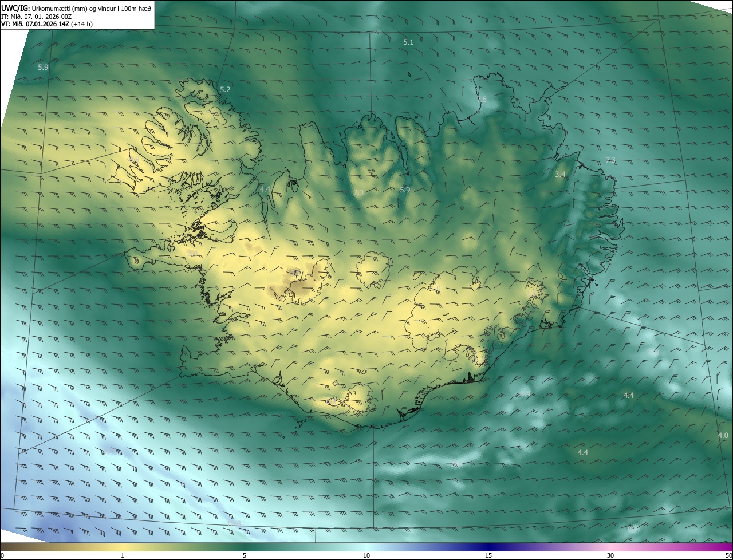This screenshot has height=560, width=733.
Task: Click the 5.2 value label by the Westfjords
Action: (225, 90)
